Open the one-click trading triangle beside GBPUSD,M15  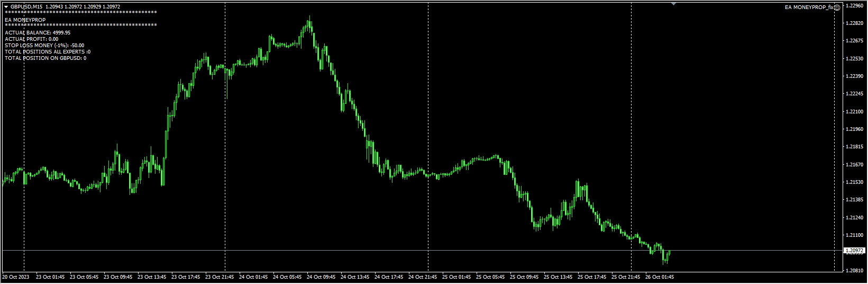pos(6,7)
